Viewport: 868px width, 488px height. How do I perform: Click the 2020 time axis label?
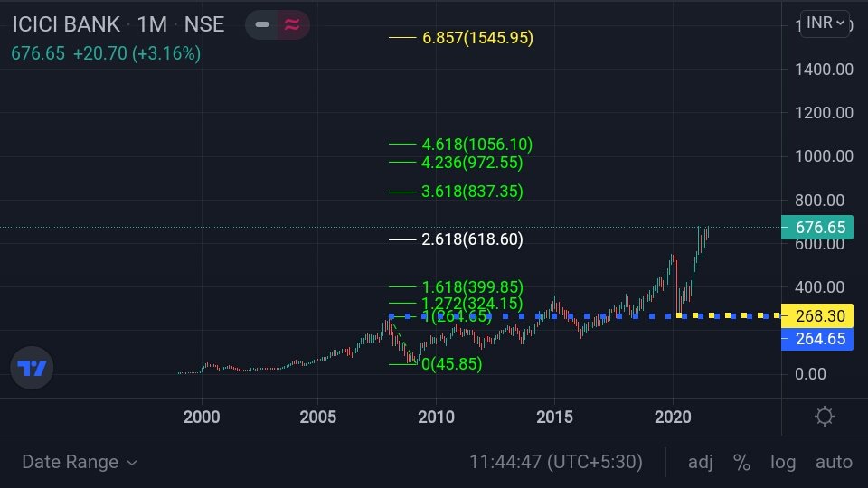click(x=673, y=417)
